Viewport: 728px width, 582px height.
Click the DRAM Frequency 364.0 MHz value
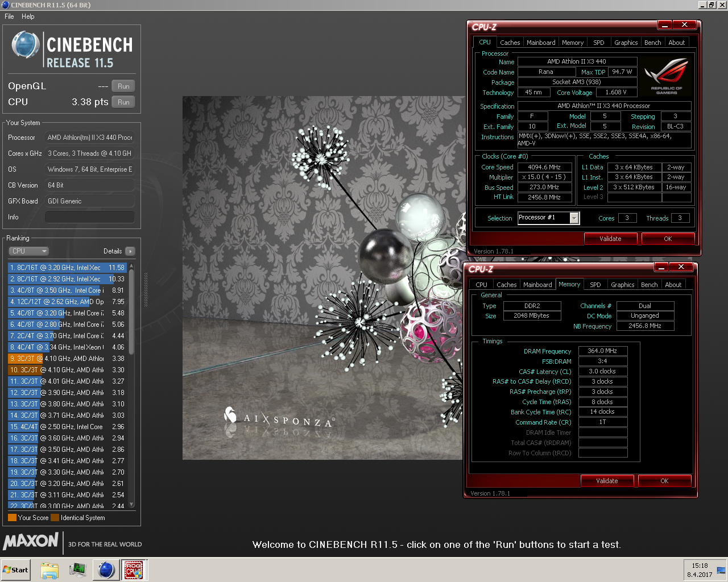603,351
